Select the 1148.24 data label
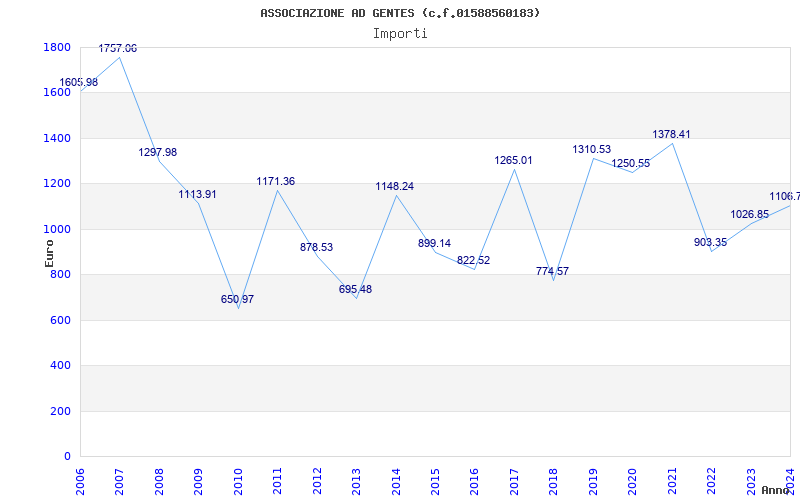 tap(395, 186)
